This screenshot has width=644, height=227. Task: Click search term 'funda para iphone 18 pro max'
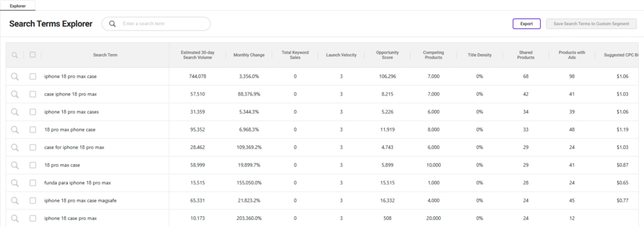[77, 182]
